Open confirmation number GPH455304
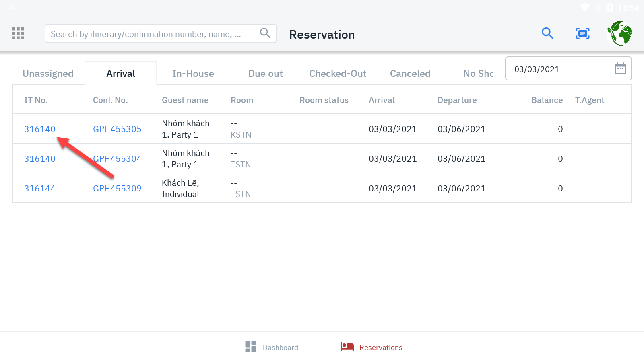This screenshot has width=644, height=362. [117, 159]
